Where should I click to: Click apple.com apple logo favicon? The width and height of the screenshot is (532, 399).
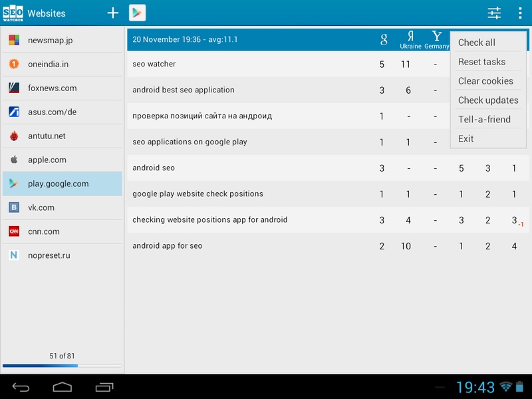click(x=14, y=160)
